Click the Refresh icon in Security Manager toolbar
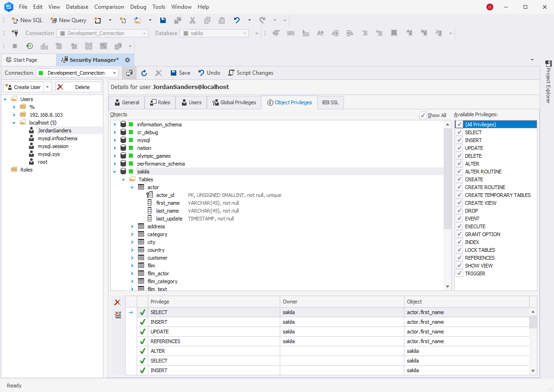This screenshot has width=554, height=392. pos(144,73)
